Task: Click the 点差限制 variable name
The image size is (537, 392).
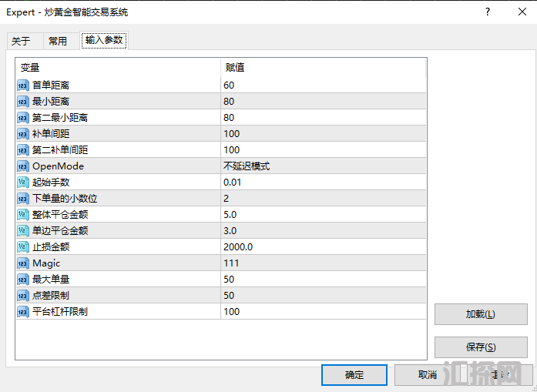Action: pyautogui.click(x=51, y=296)
